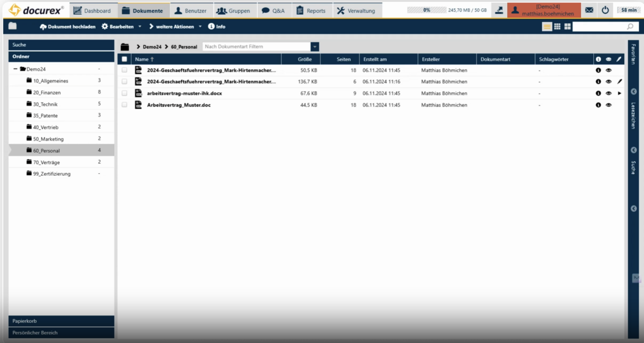Open the Papierkorb panel
The height and width of the screenshot is (343, 644).
tap(61, 321)
